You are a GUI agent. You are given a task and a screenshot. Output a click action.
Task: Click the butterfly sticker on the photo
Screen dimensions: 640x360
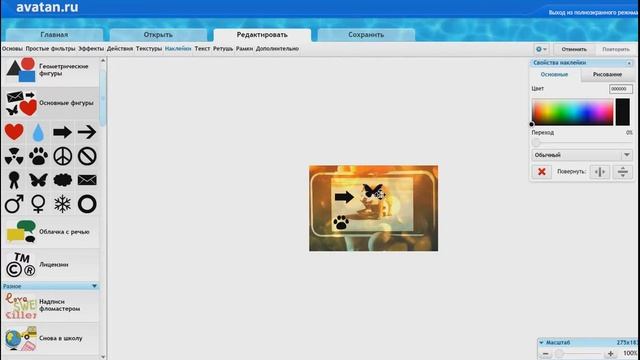click(x=373, y=191)
